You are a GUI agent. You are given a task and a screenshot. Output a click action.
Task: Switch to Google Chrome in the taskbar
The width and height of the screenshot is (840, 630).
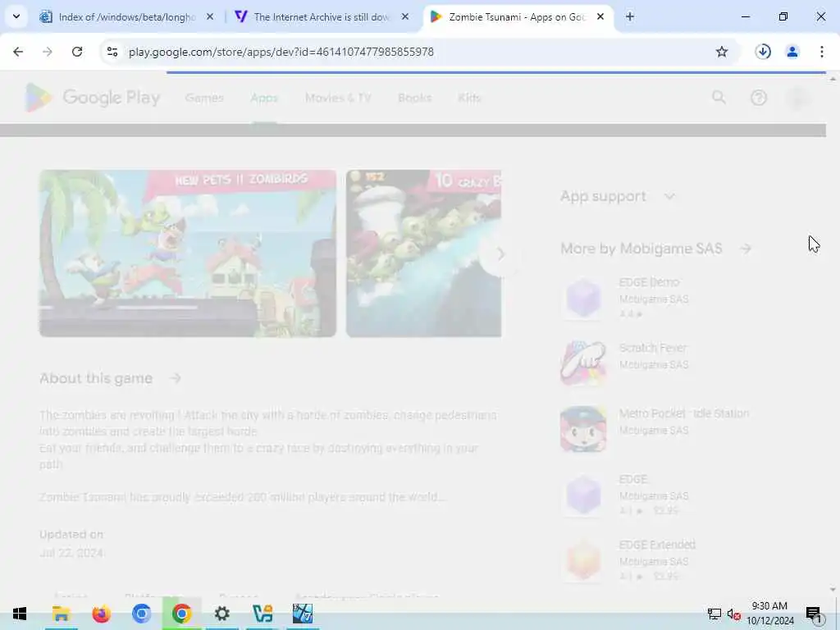pyautogui.click(x=181, y=614)
